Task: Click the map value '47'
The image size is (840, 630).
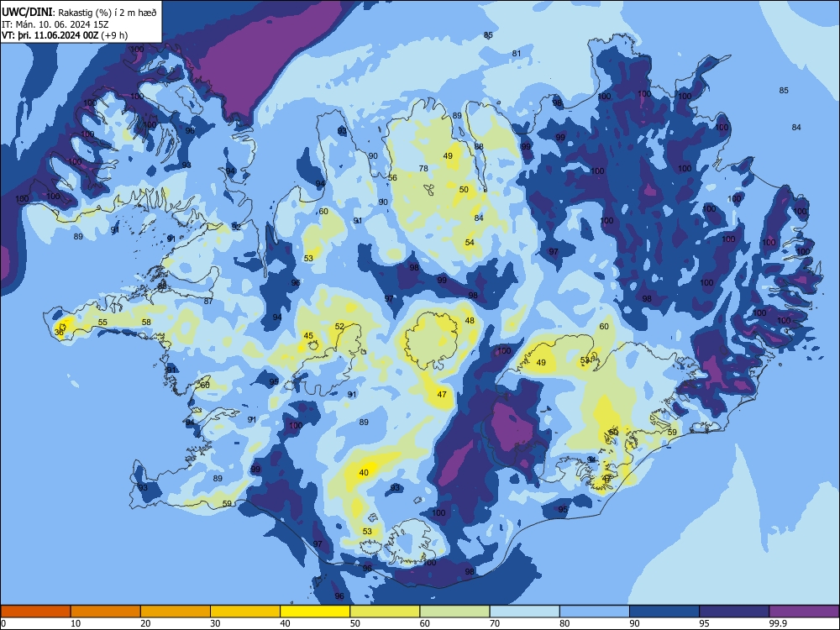Action: pyautogui.click(x=442, y=394)
